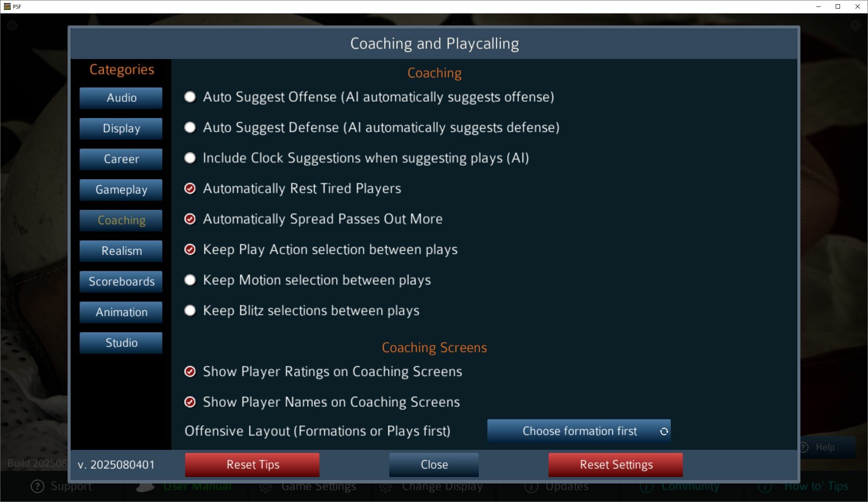Click the cycle arrows icon on formation dropdown
The width and height of the screenshot is (868, 502).
click(x=664, y=431)
